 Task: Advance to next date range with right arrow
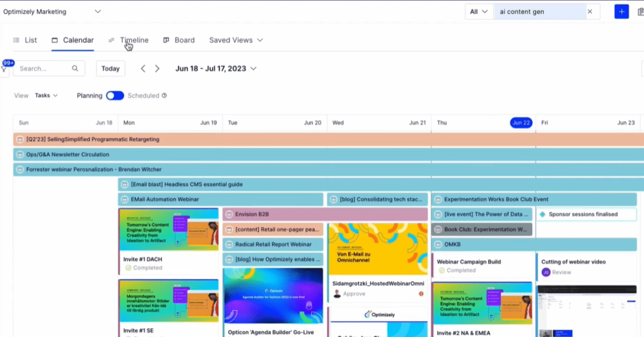click(157, 68)
